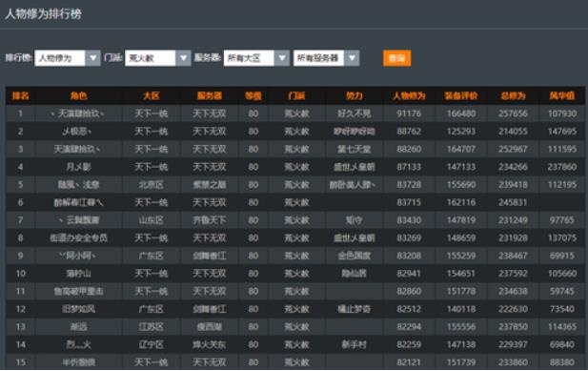Screen dimensions: 588x371
Task: Select the 装备评价 value 166480
Action: (x=461, y=113)
